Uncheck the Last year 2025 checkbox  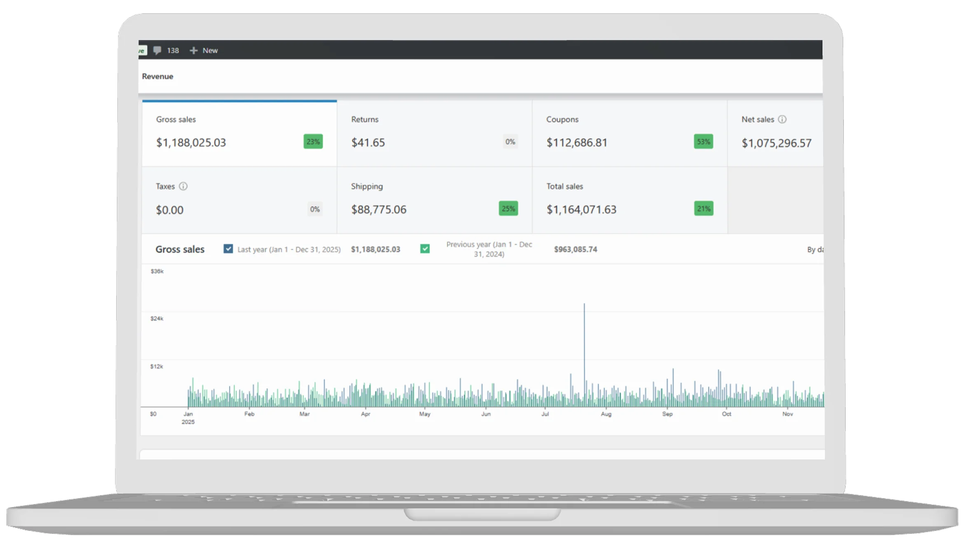pos(228,249)
